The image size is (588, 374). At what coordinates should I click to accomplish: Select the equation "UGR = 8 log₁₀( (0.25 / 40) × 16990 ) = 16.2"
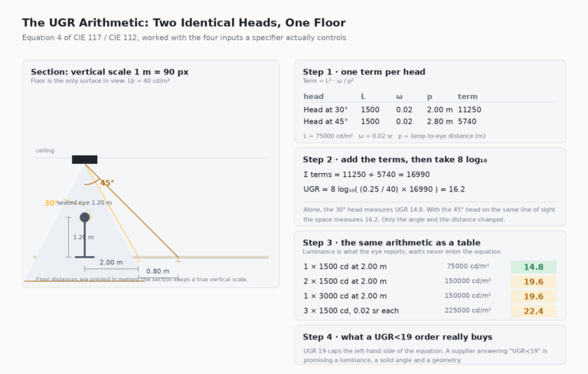[x=384, y=189]
